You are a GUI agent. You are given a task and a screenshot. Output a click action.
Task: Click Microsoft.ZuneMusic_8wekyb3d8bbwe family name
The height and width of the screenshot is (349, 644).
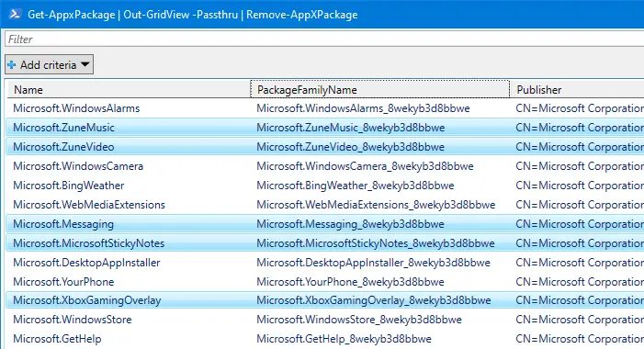pyautogui.click(x=350, y=128)
